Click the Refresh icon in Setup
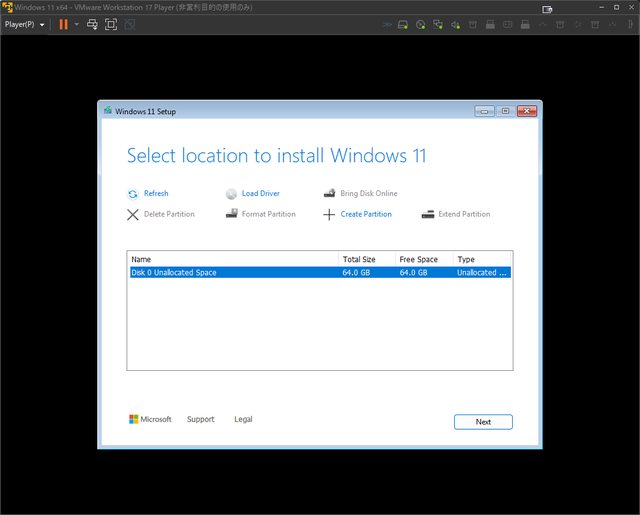Screen dimensions: 640x515 pyautogui.click(x=133, y=194)
